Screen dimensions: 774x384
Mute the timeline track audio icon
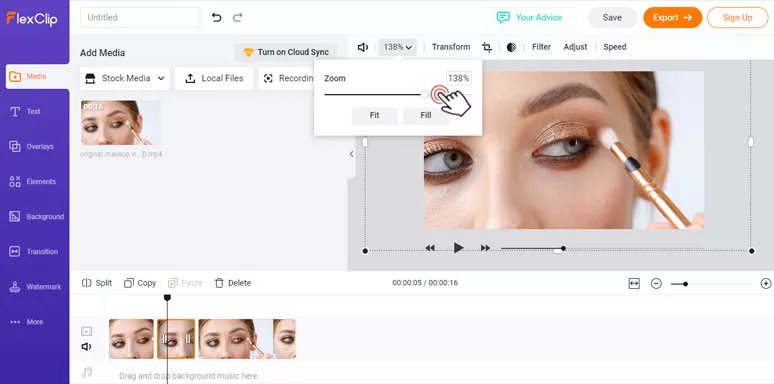(x=86, y=347)
